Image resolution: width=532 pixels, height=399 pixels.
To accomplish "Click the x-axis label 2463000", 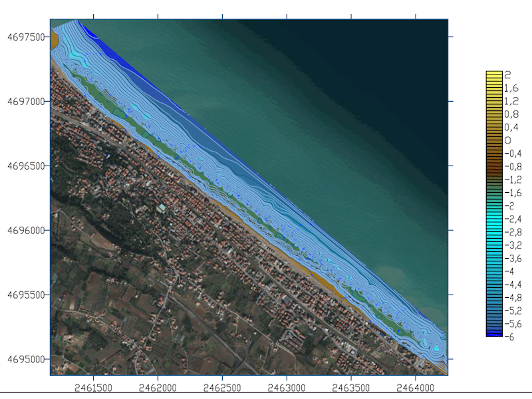I will pos(287,388).
